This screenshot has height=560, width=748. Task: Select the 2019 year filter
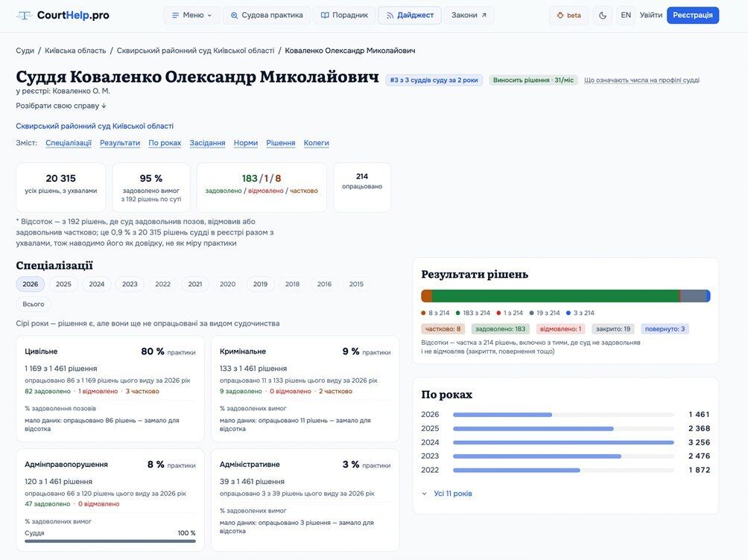[260, 284]
